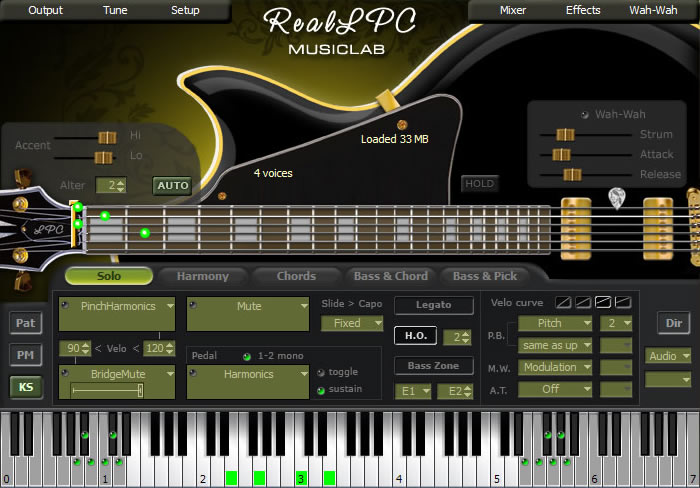
Task: Select the second velo curve icon
Action: 583,303
